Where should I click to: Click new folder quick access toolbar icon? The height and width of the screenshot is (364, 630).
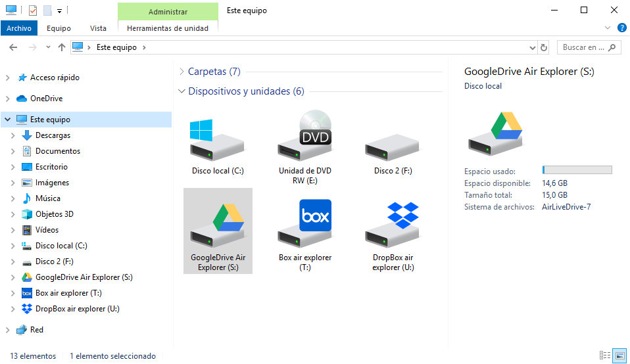click(x=47, y=11)
